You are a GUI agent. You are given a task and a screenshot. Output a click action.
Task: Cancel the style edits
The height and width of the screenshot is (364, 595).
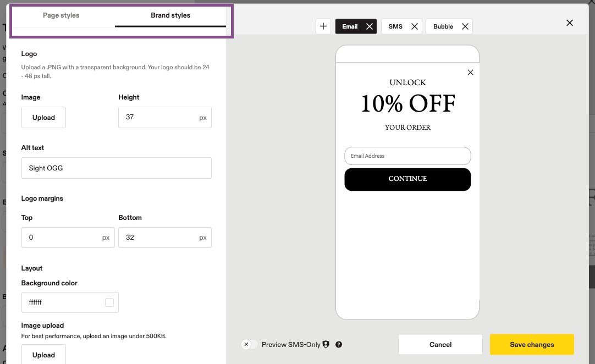point(440,345)
